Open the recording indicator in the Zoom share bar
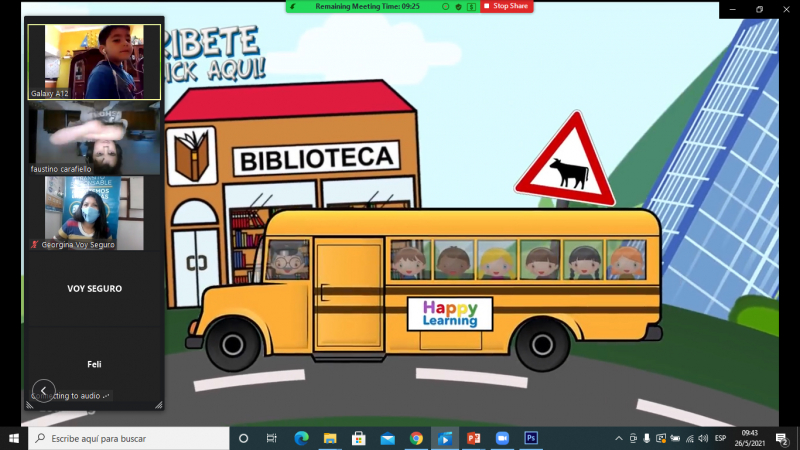The width and height of the screenshot is (800, 450). click(x=445, y=7)
